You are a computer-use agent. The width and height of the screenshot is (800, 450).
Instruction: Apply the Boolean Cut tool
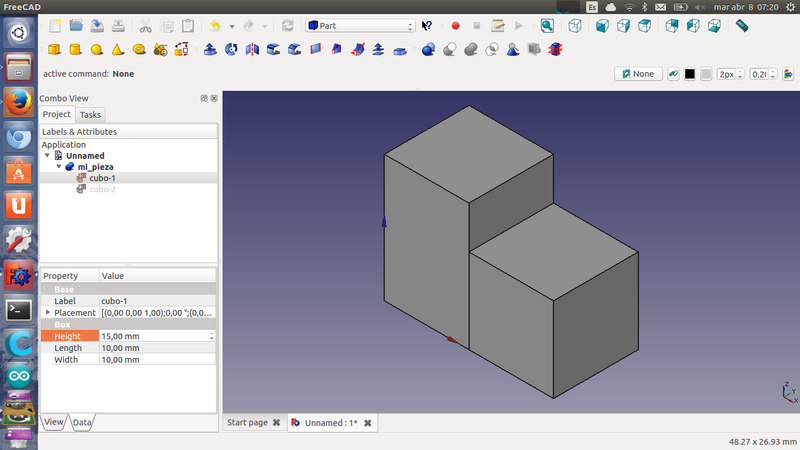point(451,49)
